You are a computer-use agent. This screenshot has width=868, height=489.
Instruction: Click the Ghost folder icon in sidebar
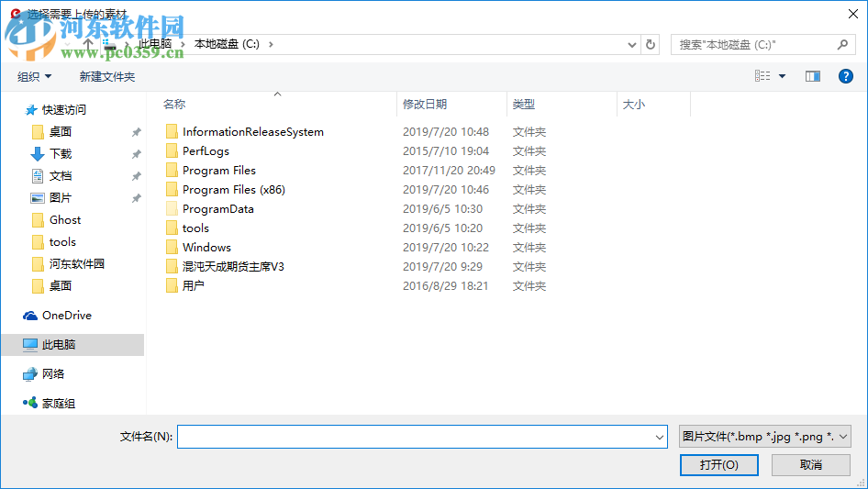click(38, 220)
